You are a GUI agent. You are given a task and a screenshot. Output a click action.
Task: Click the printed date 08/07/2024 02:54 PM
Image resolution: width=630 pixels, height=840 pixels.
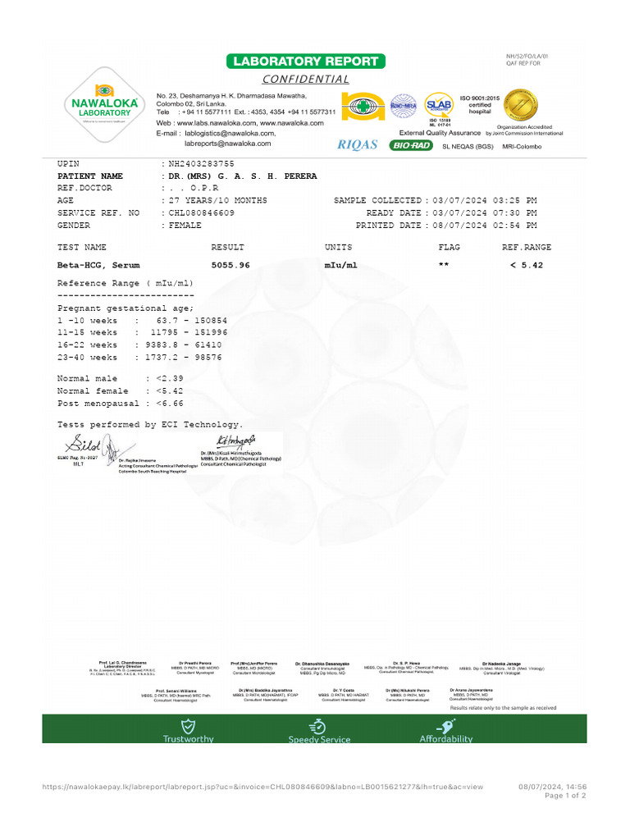click(x=485, y=226)
